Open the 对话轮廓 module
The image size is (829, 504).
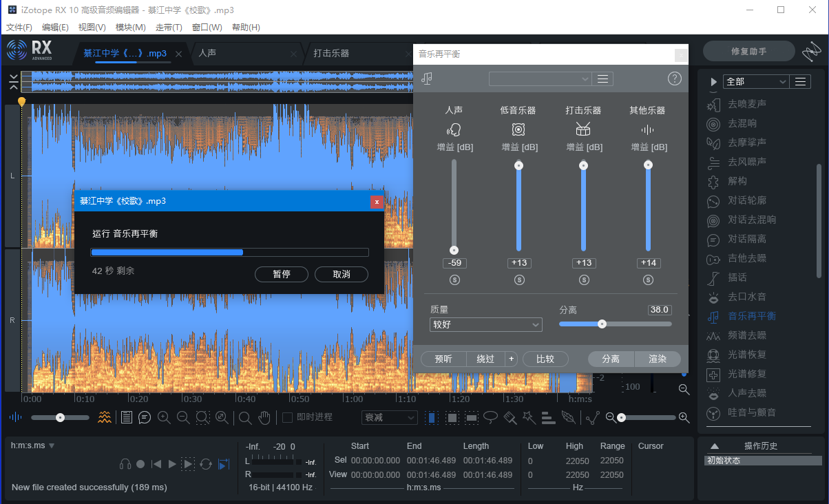tap(737, 200)
